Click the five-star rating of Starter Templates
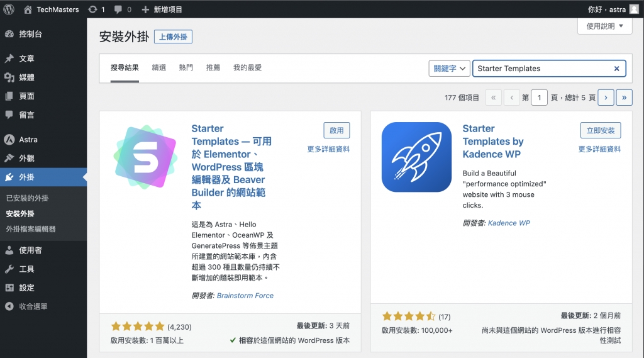This screenshot has width=644, height=358. [138, 327]
